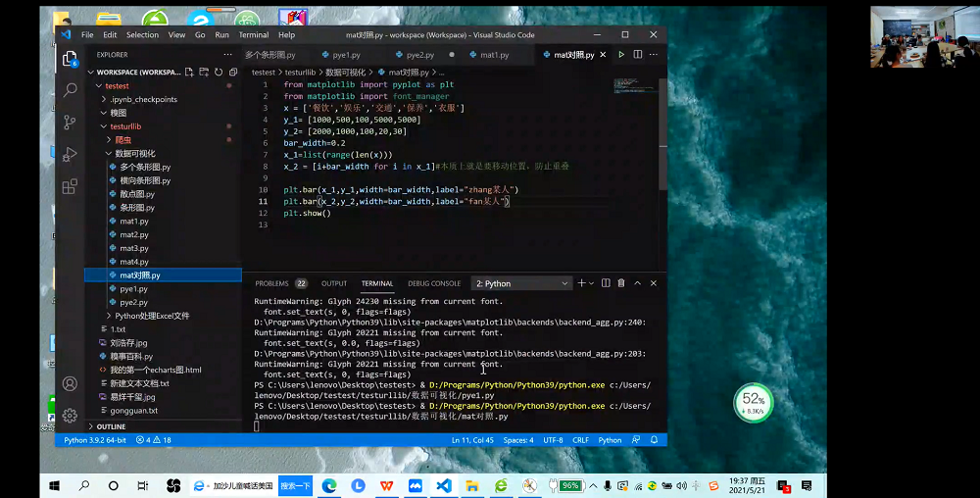980x498 pixels.
Task: Collapse the testurllib folder
Action: pos(125,126)
